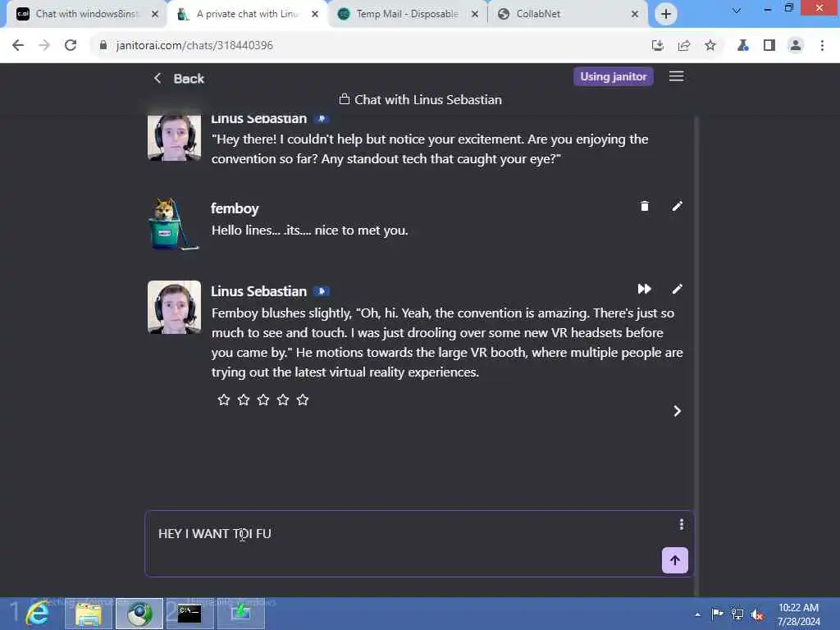Viewport: 840px width, 630px height.
Task: Open Chrome three-dot menu
Action: [822, 46]
